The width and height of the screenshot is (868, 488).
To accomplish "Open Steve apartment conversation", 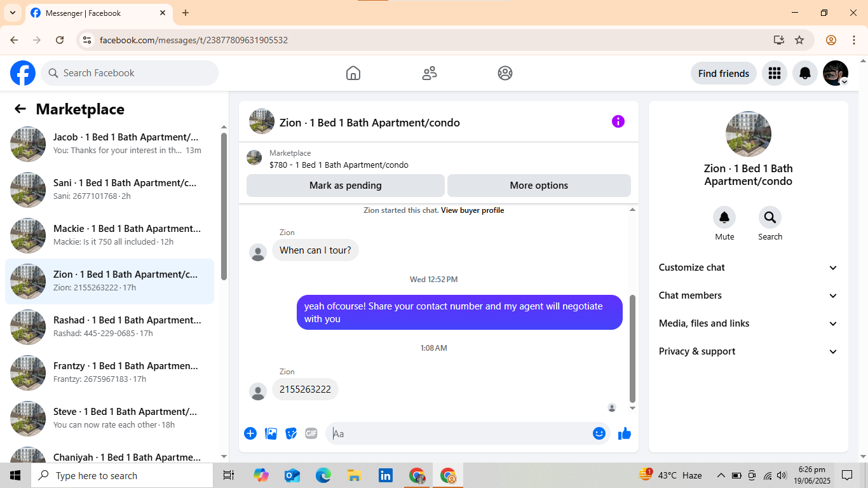I will 109,419.
